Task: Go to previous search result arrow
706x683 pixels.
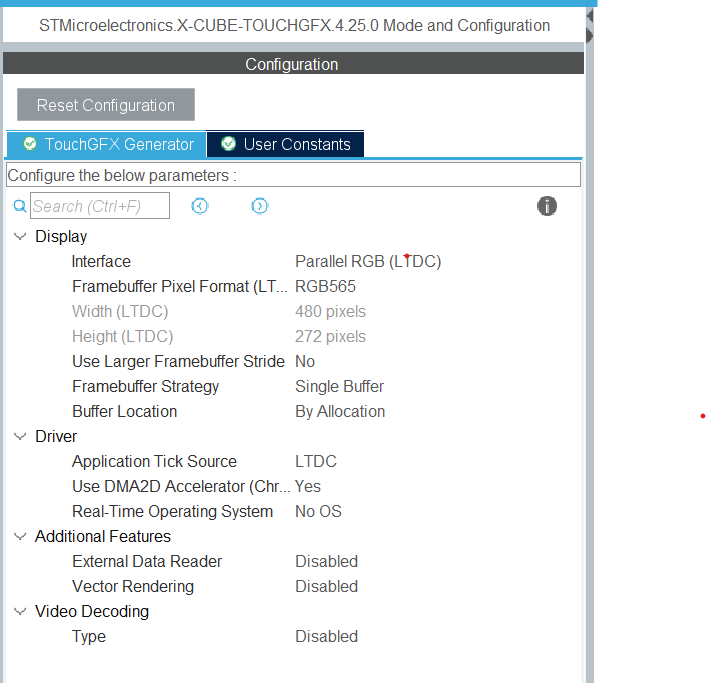Action: [x=199, y=206]
